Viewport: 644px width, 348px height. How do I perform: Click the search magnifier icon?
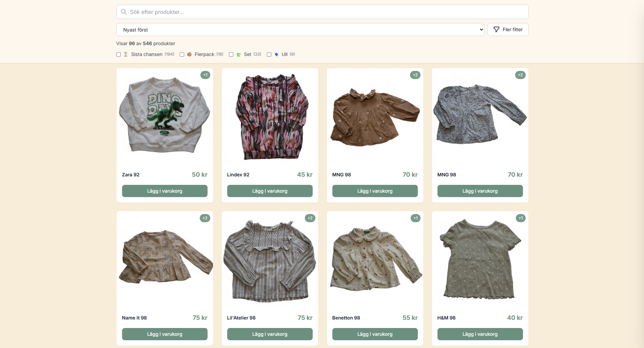click(124, 12)
